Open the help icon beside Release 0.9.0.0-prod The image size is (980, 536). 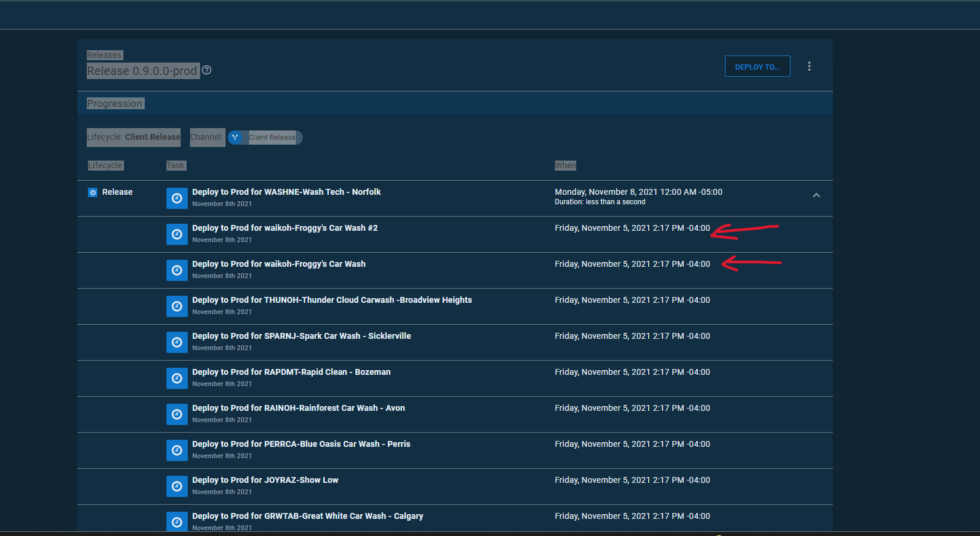point(207,70)
